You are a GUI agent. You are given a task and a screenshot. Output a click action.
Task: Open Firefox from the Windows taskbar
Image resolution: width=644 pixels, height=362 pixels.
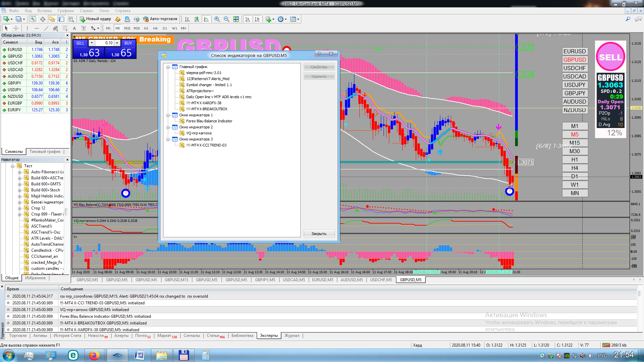click(94, 355)
